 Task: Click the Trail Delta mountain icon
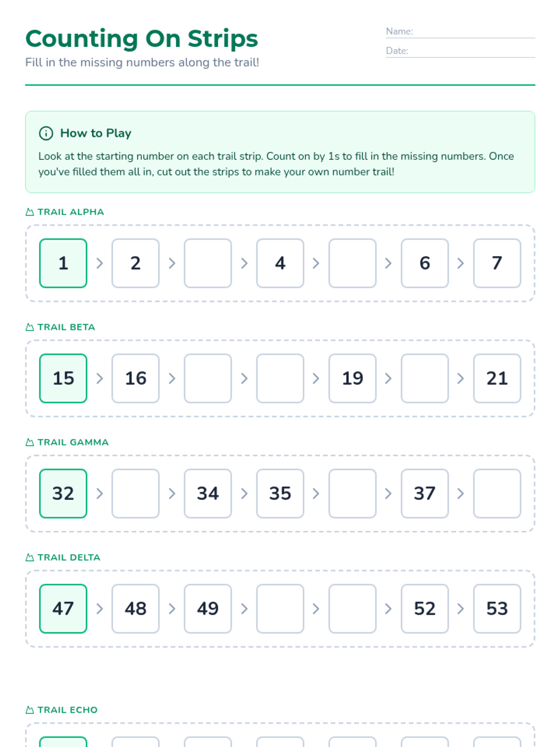tap(30, 557)
